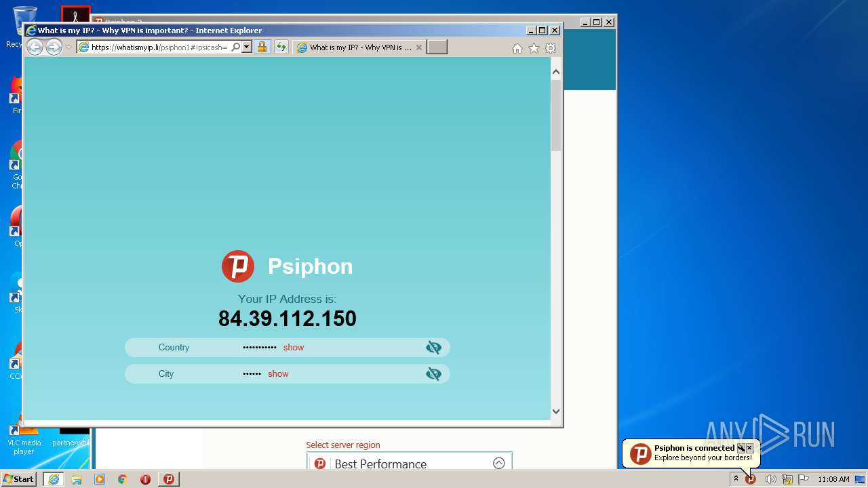Click the search magnifier in the address bar
This screenshot has height=488, width=868.
(235, 47)
